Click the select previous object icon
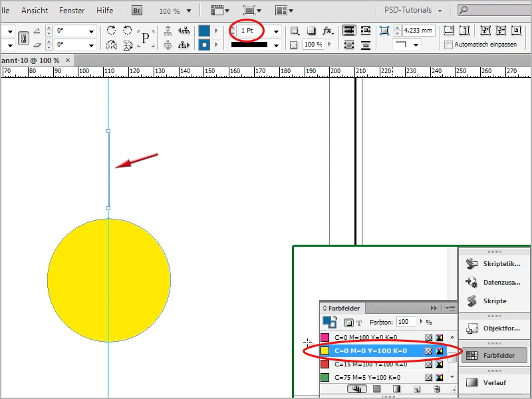Image resolution: width=532 pixels, height=399 pixels. (184, 31)
